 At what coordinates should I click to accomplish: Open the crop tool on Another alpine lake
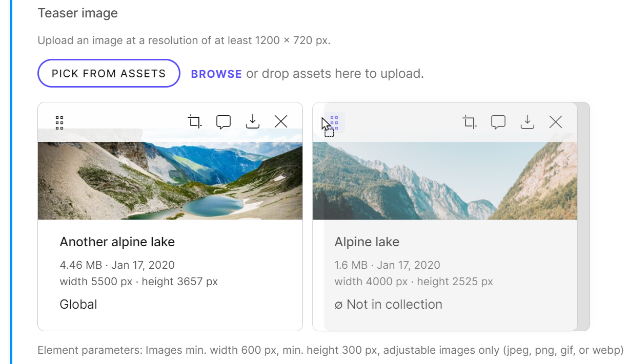[194, 121]
